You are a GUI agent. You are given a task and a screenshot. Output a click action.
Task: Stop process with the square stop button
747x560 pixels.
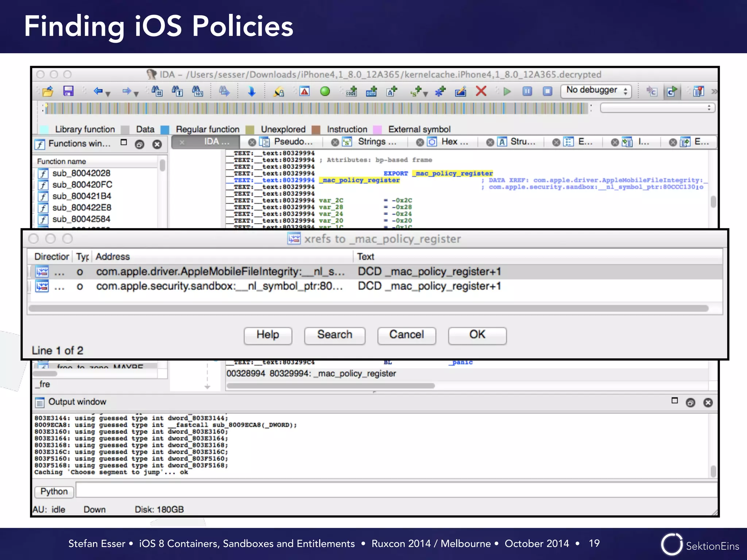click(547, 91)
